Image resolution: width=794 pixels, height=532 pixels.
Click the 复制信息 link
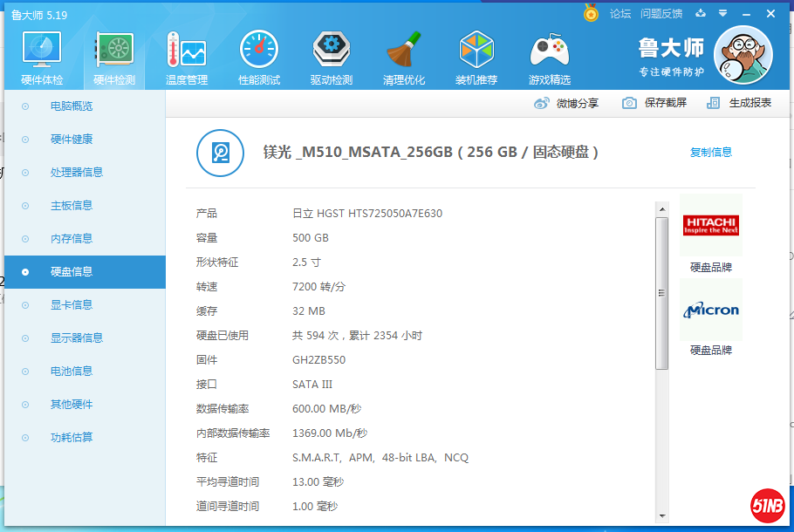pos(711,153)
